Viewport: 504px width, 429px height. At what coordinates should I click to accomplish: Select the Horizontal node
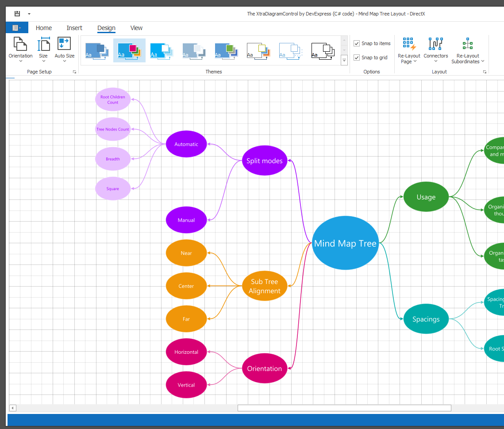186,352
